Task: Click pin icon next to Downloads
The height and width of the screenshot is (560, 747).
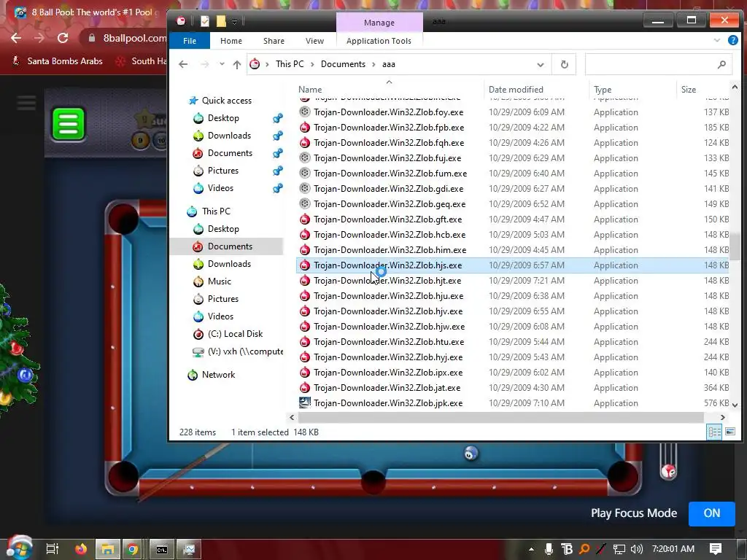Action: (x=278, y=136)
